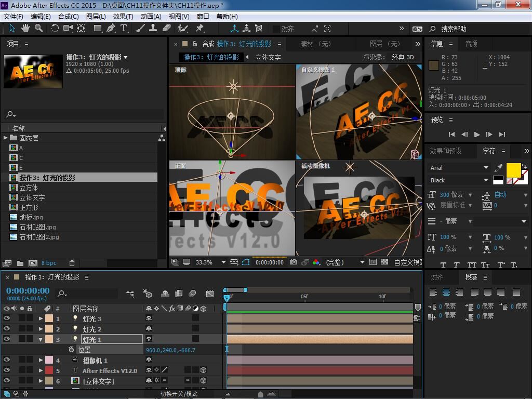This screenshot has width=532, height=399.
Task: Expand the 摄像机 1 layer properties
Action: [x=41, y=360]
